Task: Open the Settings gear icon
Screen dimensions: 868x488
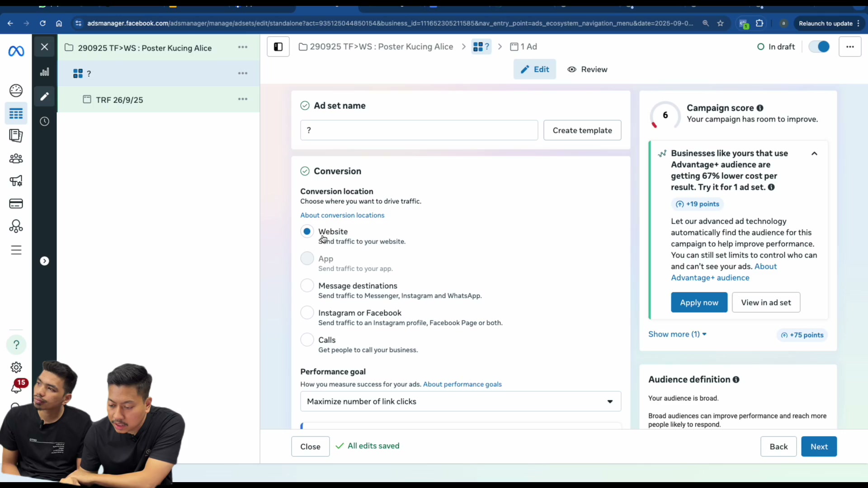Action: tap(16, 367)
